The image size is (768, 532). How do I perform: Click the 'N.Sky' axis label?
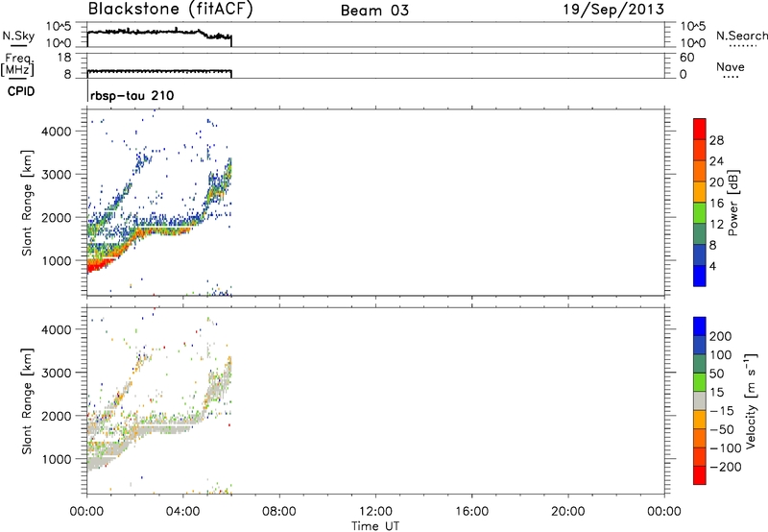[x=18, y=36]
